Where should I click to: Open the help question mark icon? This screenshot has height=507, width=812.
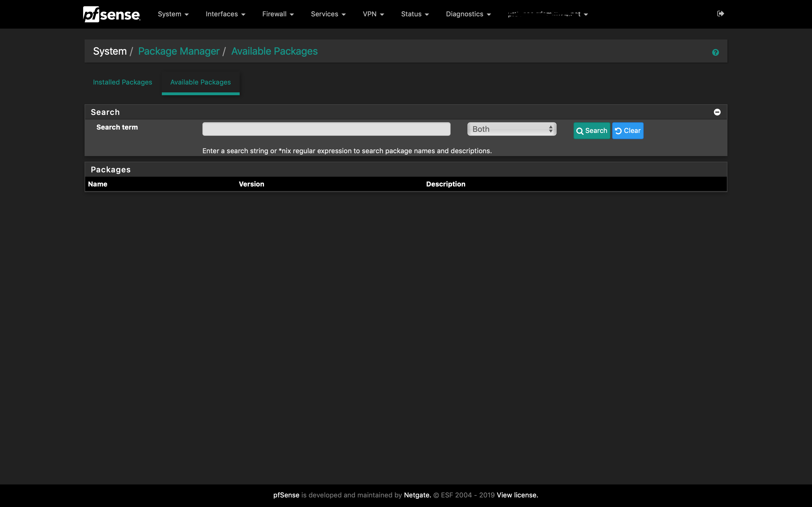(x=715, y=52)
